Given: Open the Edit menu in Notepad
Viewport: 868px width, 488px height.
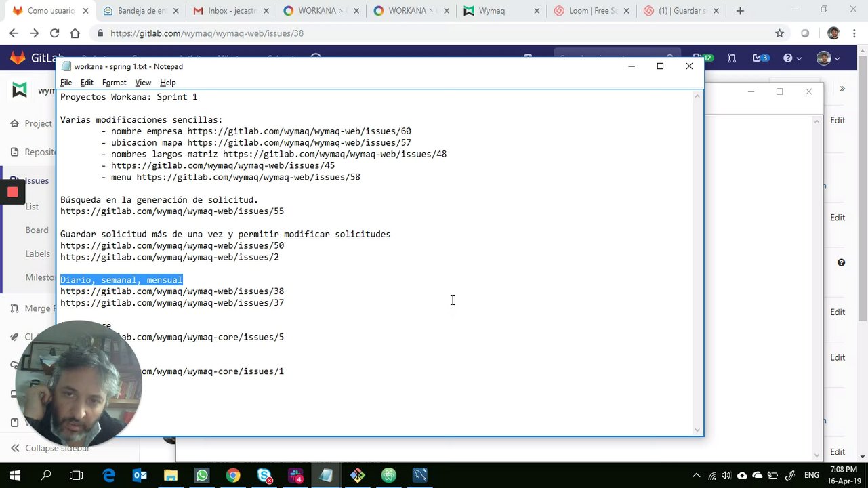Looking at the screenshot, I should 87,83.
